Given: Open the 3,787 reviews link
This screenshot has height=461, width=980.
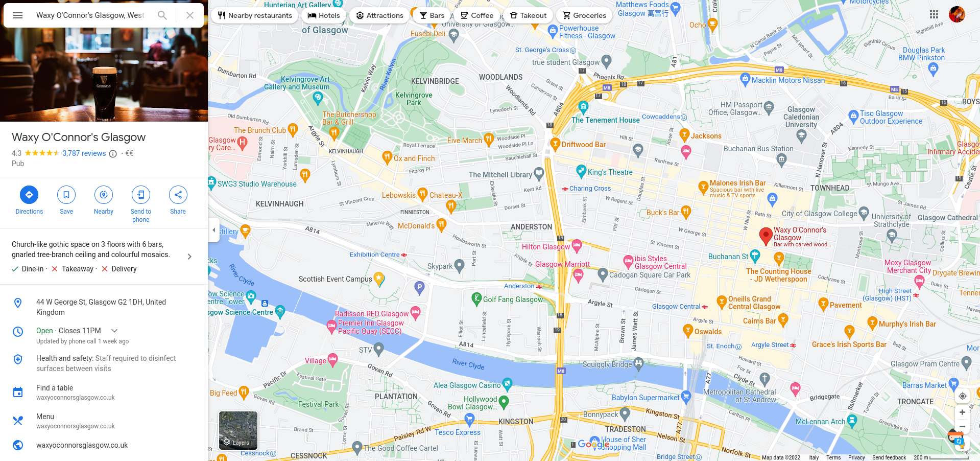Looking at the screenshot, I should click(x=84, y=153).
